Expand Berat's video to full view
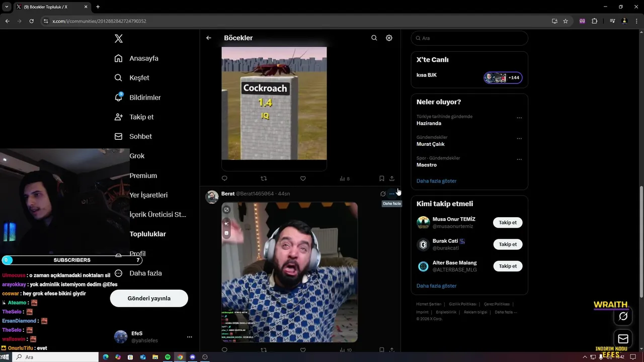Screen dimensions: 644x362 pyautogui.click(x=226, y=210)
